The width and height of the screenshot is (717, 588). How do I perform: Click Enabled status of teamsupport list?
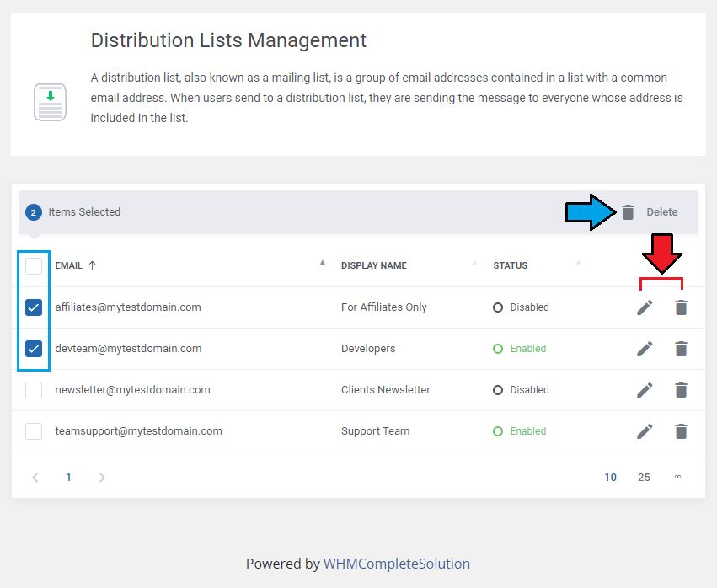[x=520, y=431]
